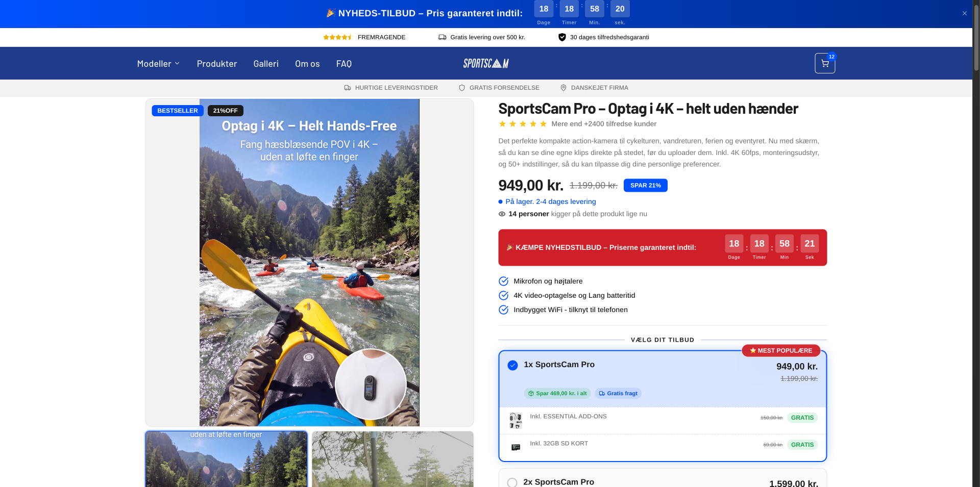Click the SPAR 21% badge
This screenshot has width=980, height=487.
(x=645, y=186)
